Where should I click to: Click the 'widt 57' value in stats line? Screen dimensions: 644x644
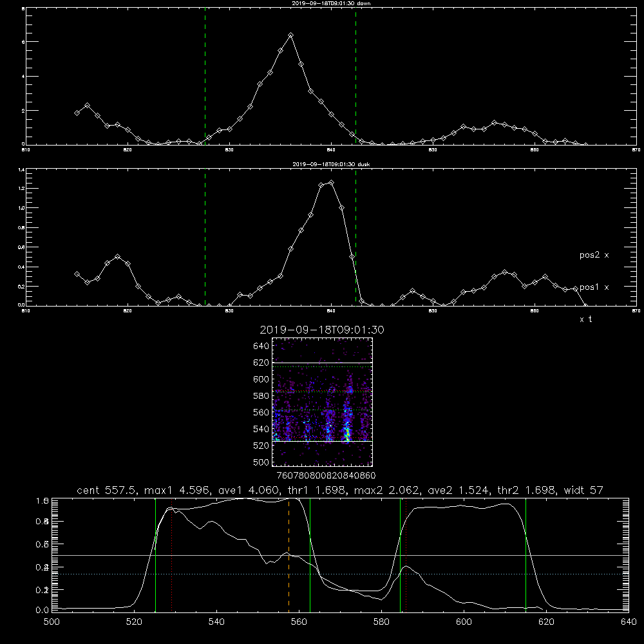[x=583, y=490]
